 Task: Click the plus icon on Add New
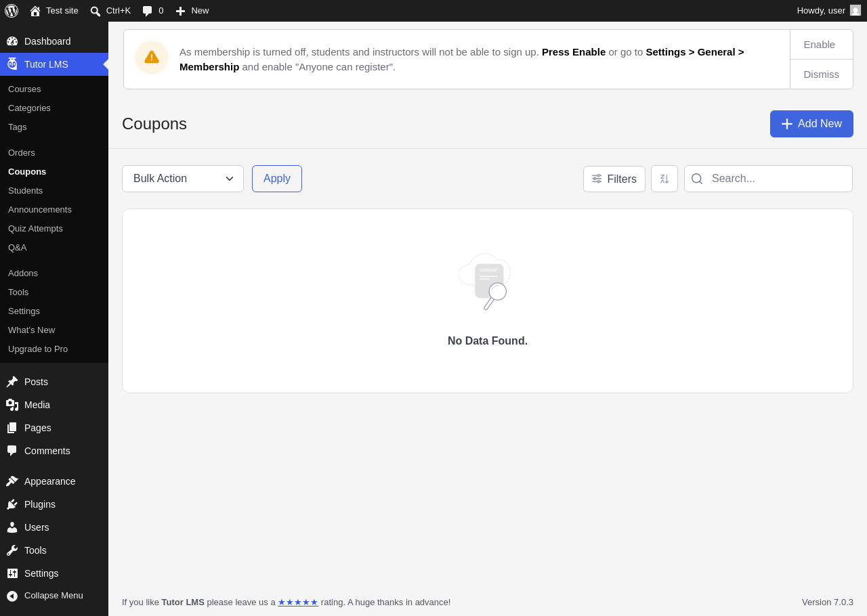pyautogui.click(x=787, y=124)
